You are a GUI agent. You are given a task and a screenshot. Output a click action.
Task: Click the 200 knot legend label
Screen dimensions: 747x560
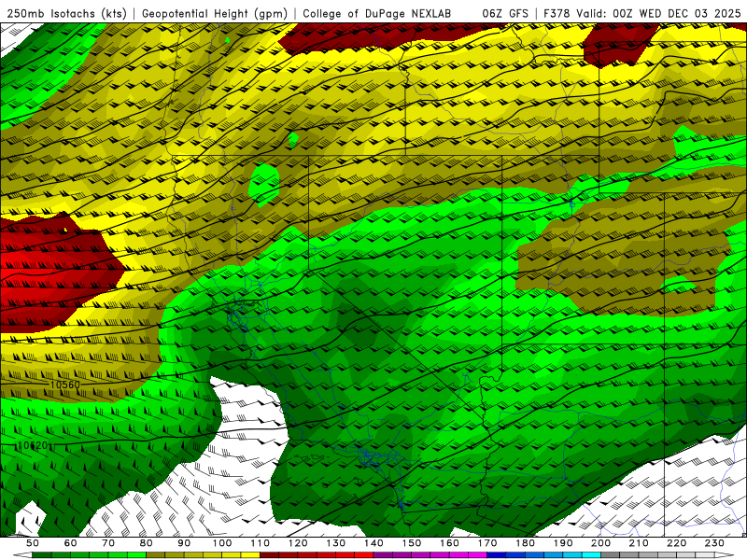600,543
